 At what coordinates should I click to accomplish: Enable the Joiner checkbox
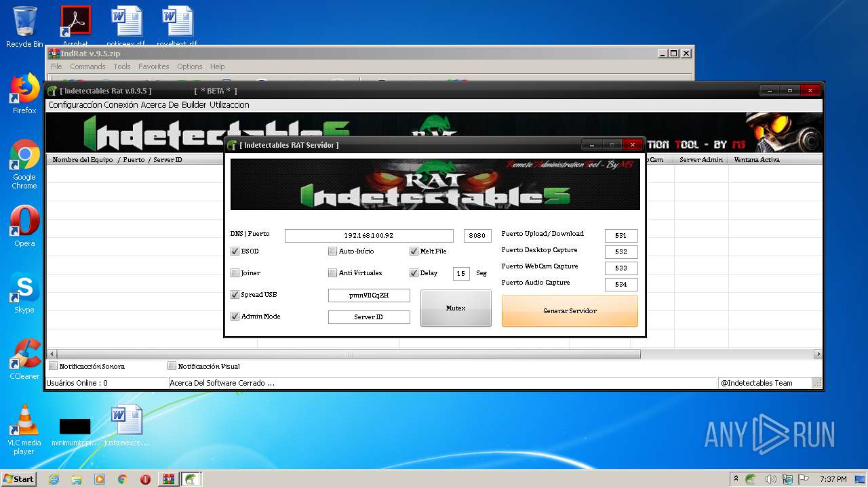235,273
